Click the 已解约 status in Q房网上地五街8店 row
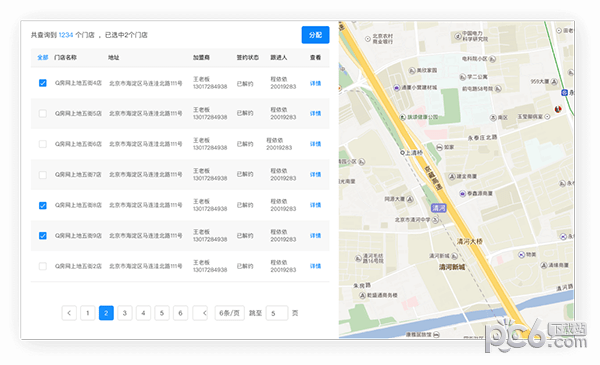 (x=245, y=205)
